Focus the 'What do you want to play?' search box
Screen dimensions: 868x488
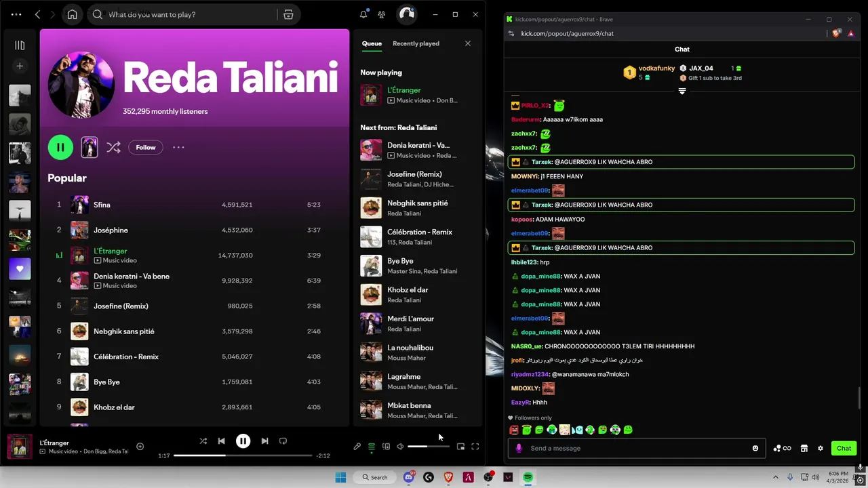(183, 14)
